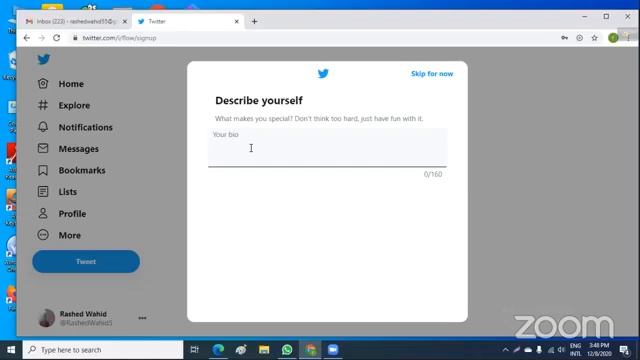Open File Explorer from taskbar

[264, 350]
